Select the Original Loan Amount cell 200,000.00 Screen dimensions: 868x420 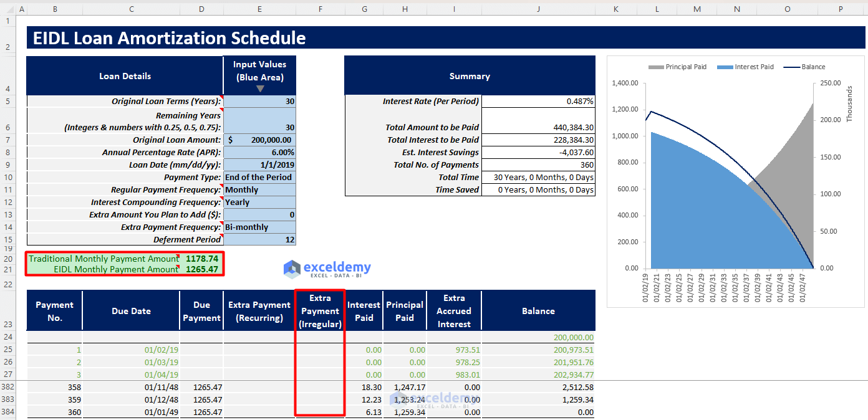click(x=259, y=140)
